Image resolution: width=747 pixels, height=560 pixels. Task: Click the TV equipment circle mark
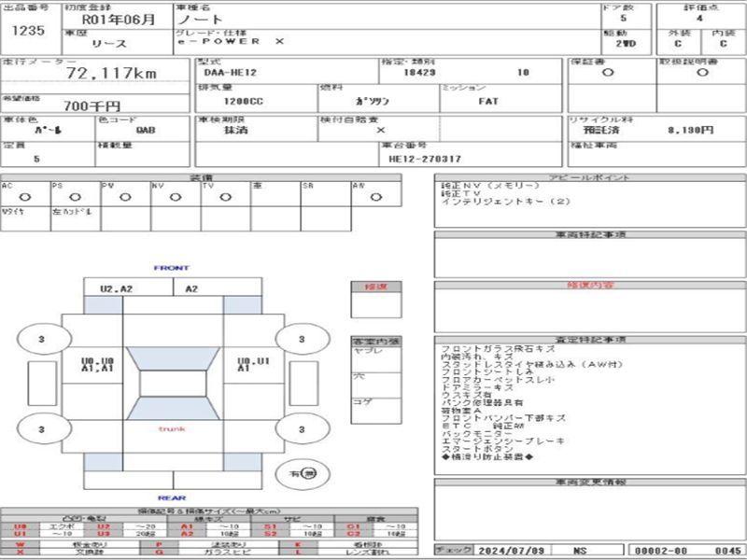coord(225,197)
